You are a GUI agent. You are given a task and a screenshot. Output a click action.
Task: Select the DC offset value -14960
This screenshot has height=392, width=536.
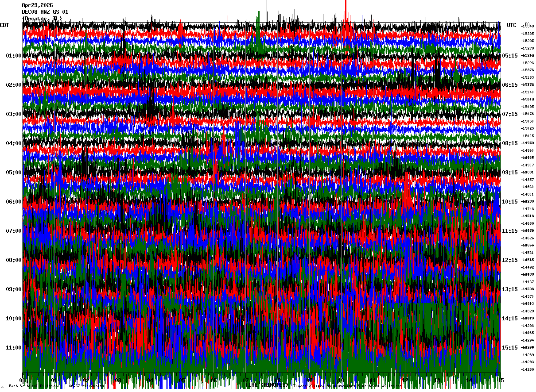point(527,150)
